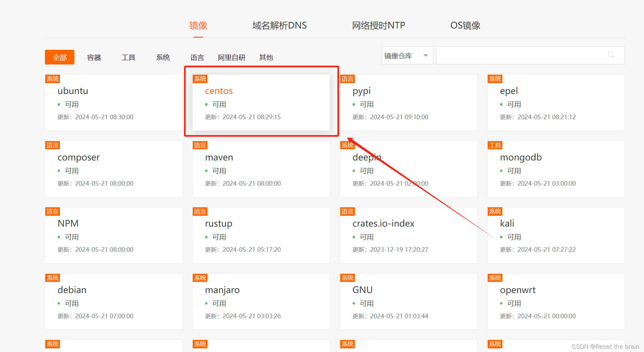Open the deepin mirror card
Image resolution: width=644 pixels, height=352 pixels.
409,169
